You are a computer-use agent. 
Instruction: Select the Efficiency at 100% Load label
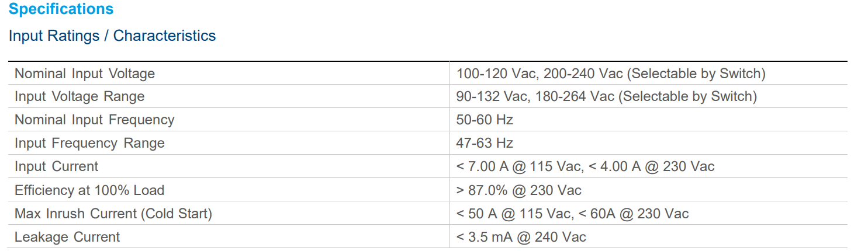point(89,190)
